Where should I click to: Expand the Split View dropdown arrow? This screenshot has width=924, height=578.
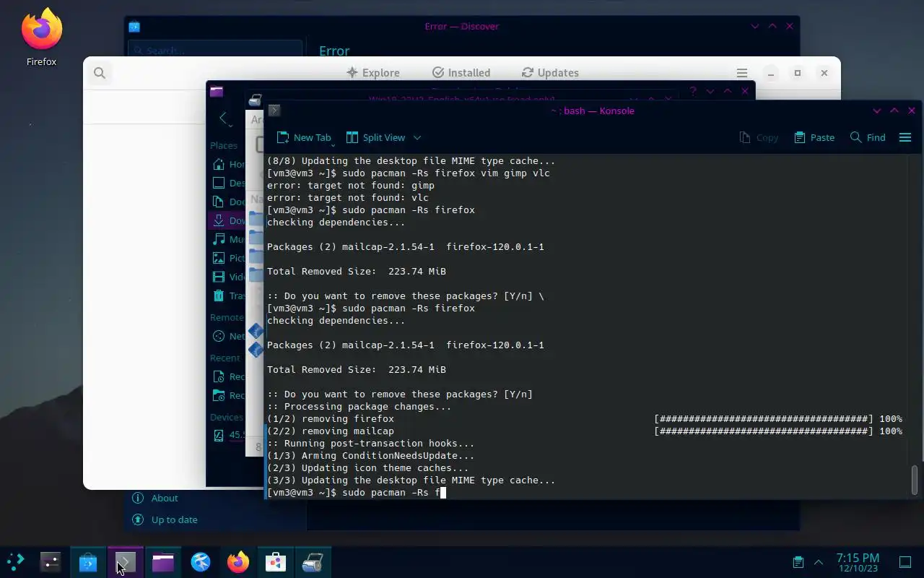(x=417, y=137)
